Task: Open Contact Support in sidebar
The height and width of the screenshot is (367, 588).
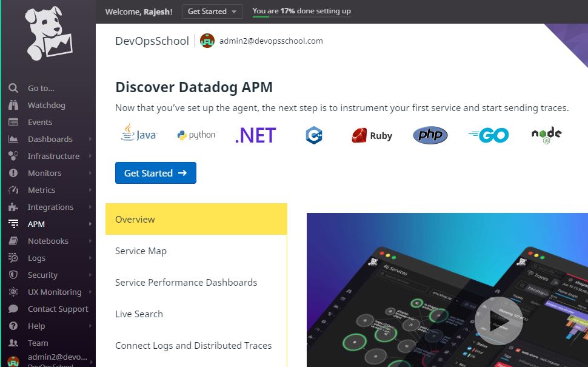Action: pos(58,309)
